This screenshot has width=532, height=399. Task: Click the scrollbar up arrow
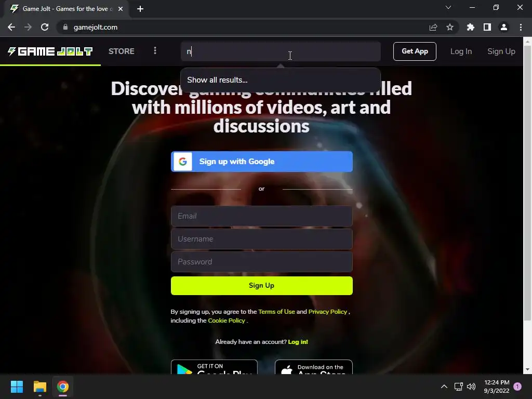(x=527, y=41)
